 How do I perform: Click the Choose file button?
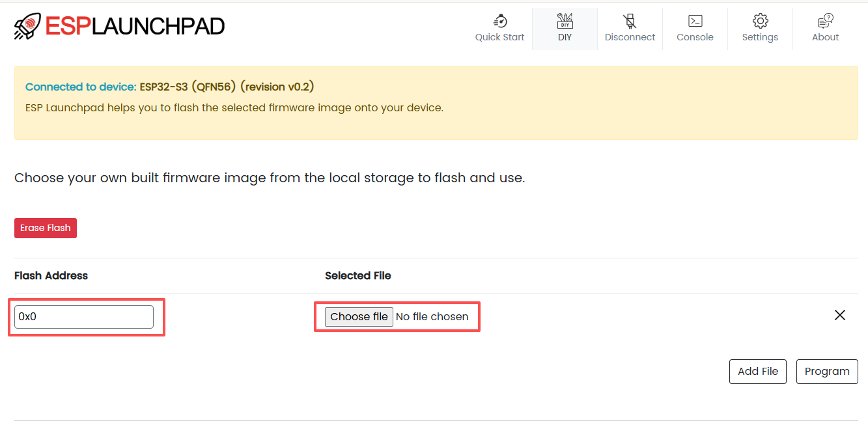[359, 317]
